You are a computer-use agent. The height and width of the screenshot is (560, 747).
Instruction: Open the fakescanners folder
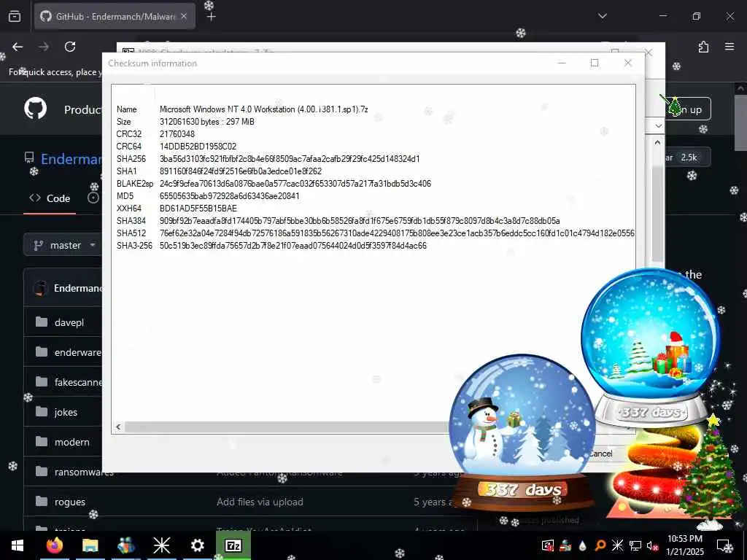(x=78, y=382)
